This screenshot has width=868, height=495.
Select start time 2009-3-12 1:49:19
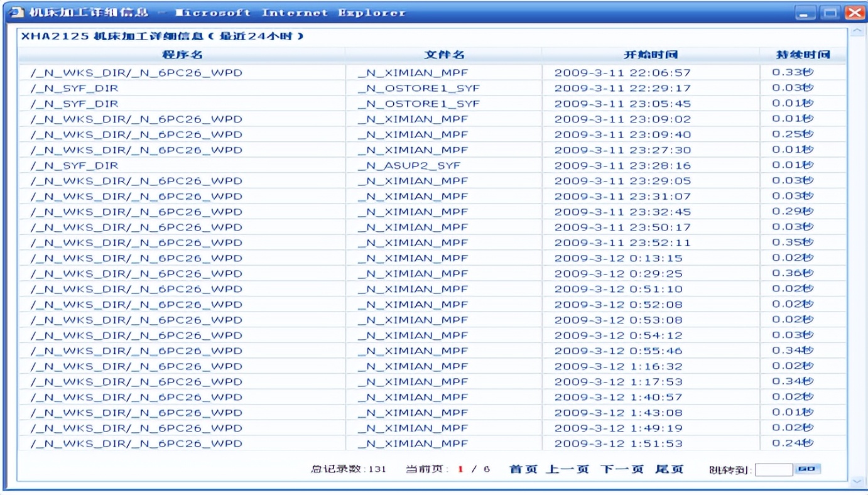(x=618, y=428)
